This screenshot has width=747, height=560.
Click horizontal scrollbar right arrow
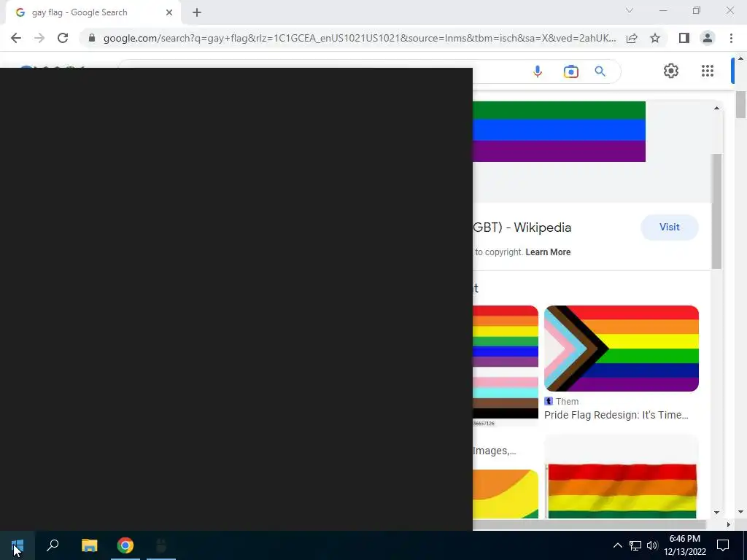pos(729,525)
